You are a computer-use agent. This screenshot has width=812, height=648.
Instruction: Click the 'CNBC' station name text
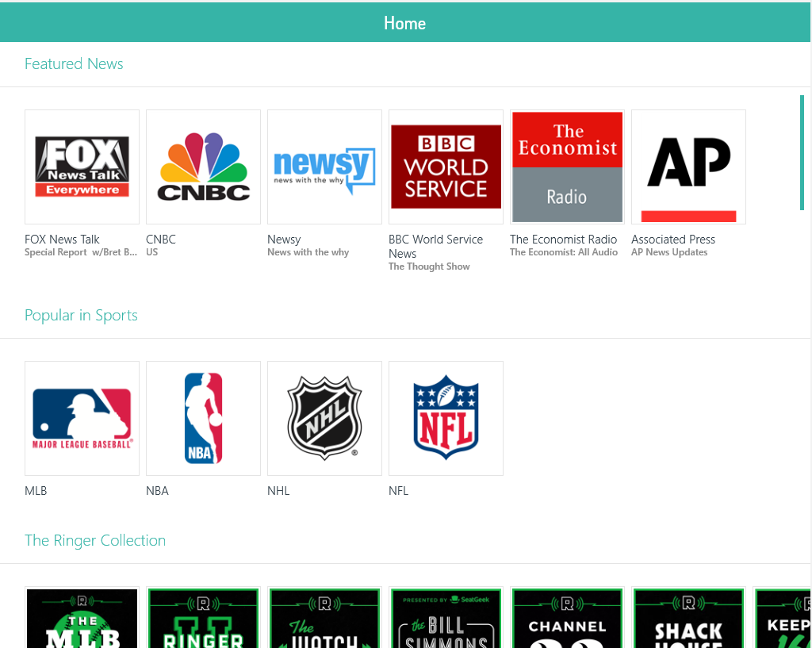161,240
